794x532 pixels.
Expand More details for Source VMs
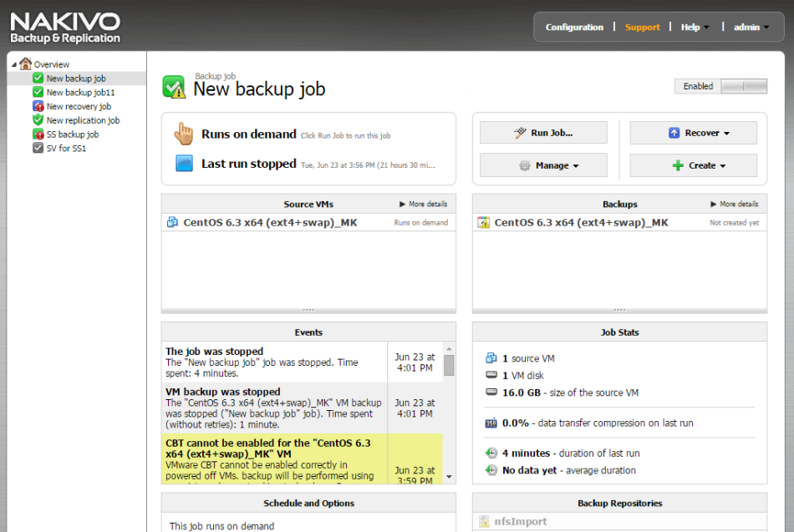pos(424,204)
